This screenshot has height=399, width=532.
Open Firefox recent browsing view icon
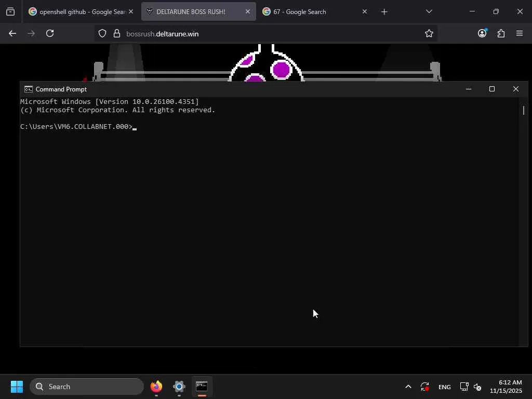coord(10,11)
